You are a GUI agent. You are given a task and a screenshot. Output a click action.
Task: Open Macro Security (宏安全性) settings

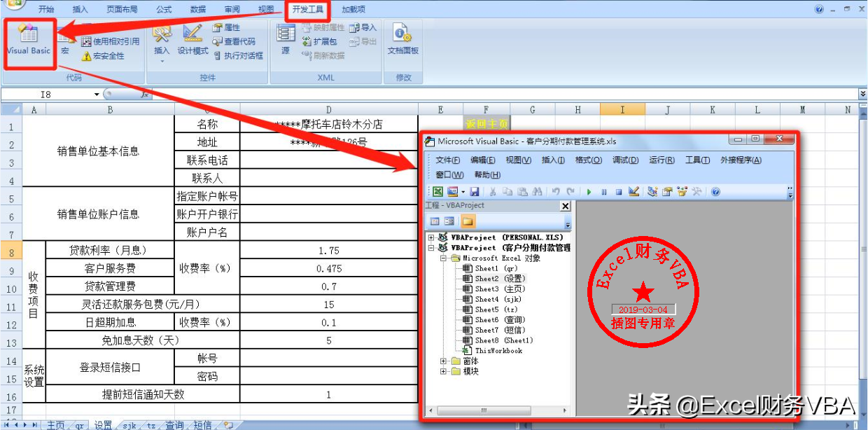point(103,56)
